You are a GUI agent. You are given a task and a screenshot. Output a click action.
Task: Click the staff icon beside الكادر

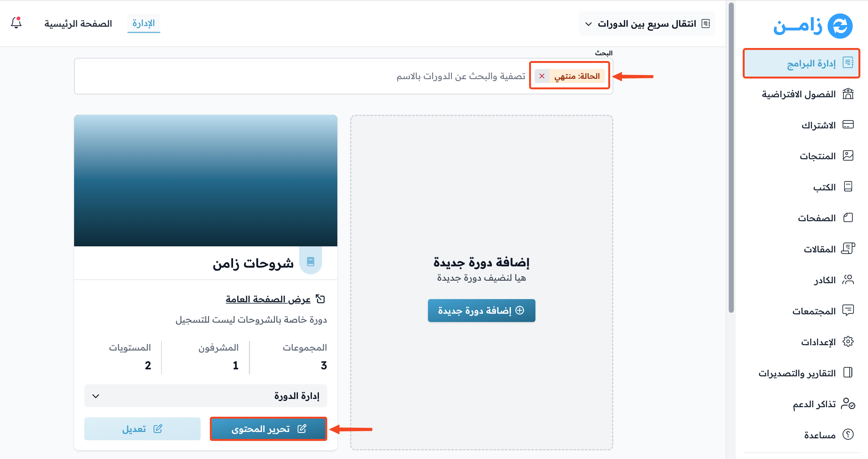pyautogui.click(x=848, y=279)
